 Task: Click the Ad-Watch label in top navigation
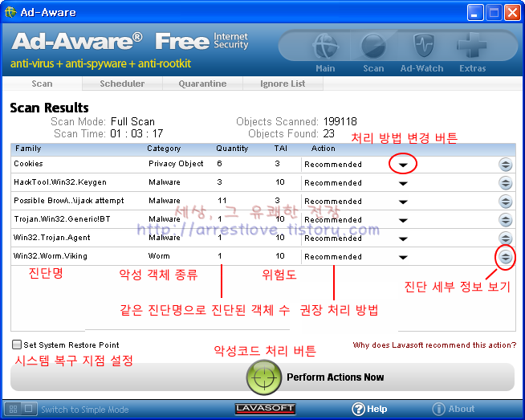click(x=422, y=68)
